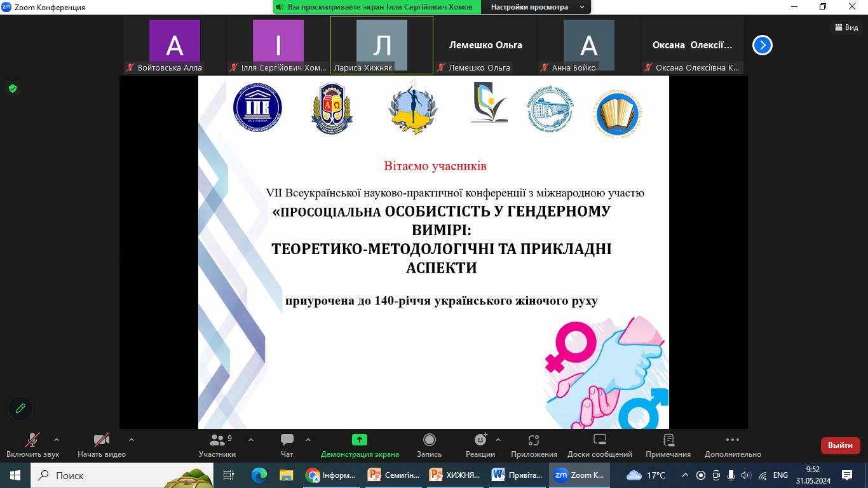Open weather widget showing 17°C
The width and height of the screenshot is (868, 488).
pyautogui.click(x=646, y=475)
